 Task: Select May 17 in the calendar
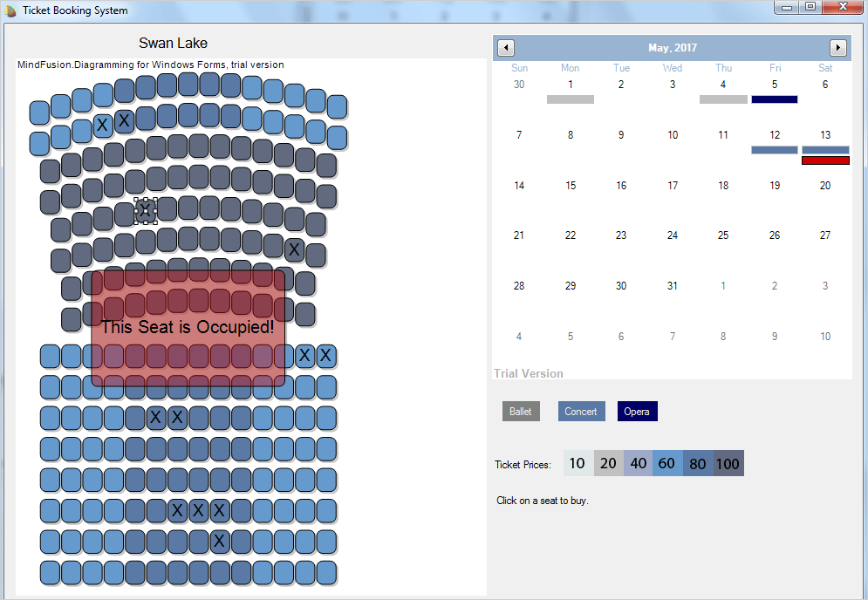point(672,186)
